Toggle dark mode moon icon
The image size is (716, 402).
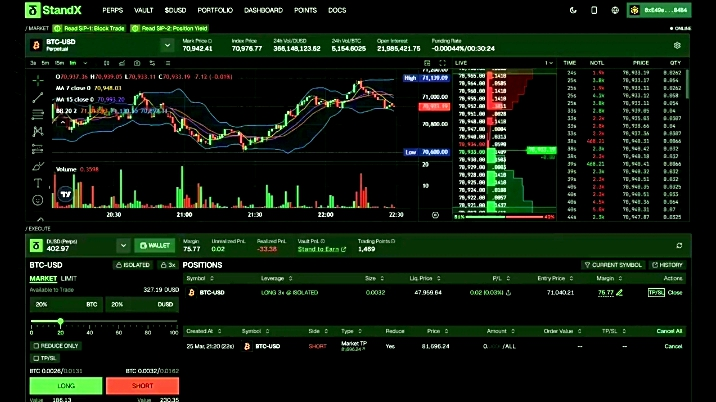(x=573, y=10)
